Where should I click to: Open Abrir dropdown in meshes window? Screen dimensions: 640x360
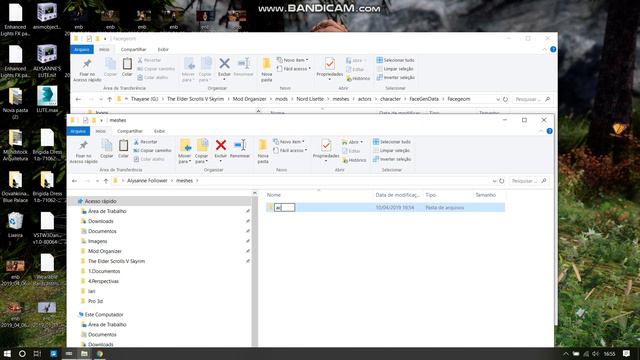click(x=352, y=142)
